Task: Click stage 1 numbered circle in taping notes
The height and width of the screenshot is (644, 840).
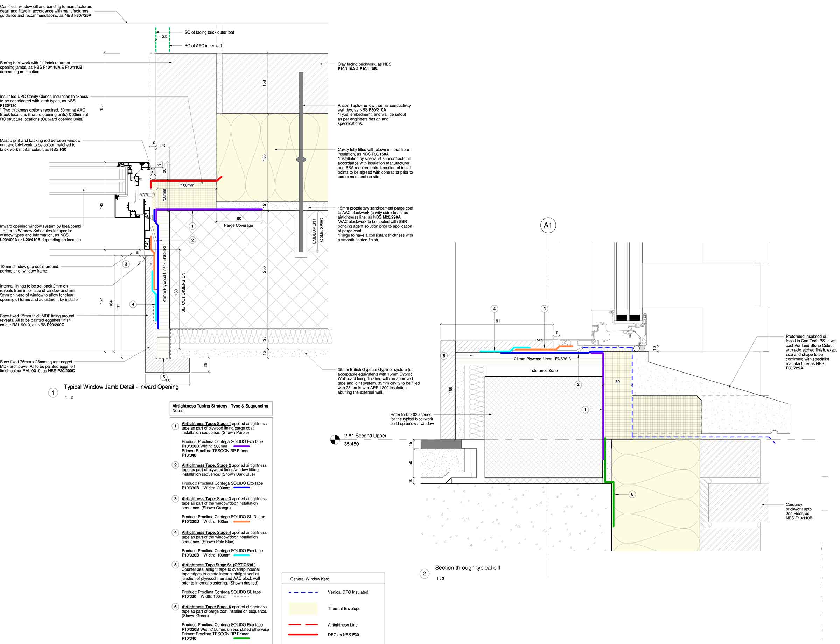Action: click(175, 426)
